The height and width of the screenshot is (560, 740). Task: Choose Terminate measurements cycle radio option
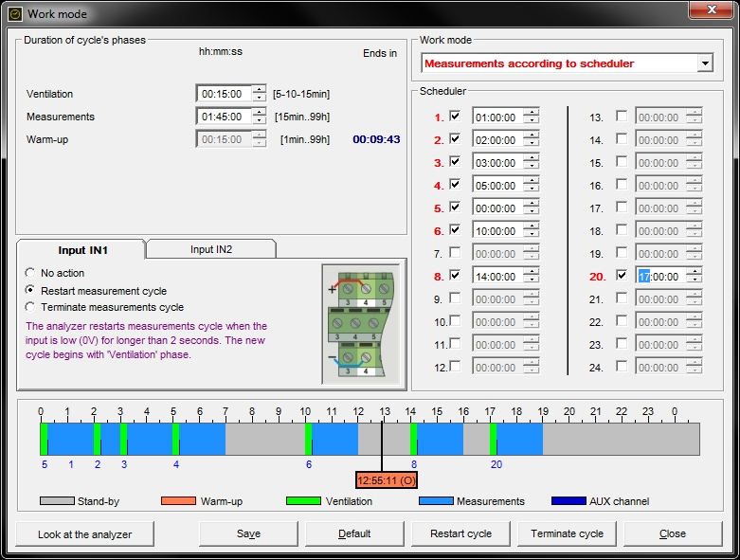pyautogui.click(x=31, y=307)
